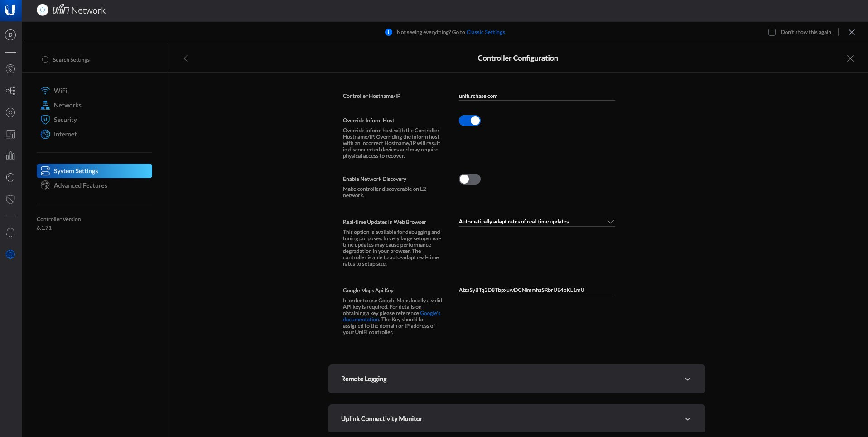Viewport: 868px width, 437px height.
Task: Click the Ubiquiti logo in the corner
Action: [10, 10]
